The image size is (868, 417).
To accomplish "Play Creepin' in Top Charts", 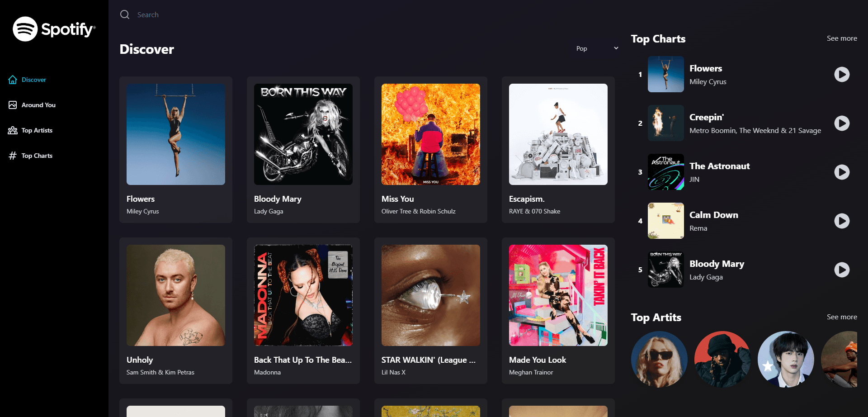I will (842, 123).
